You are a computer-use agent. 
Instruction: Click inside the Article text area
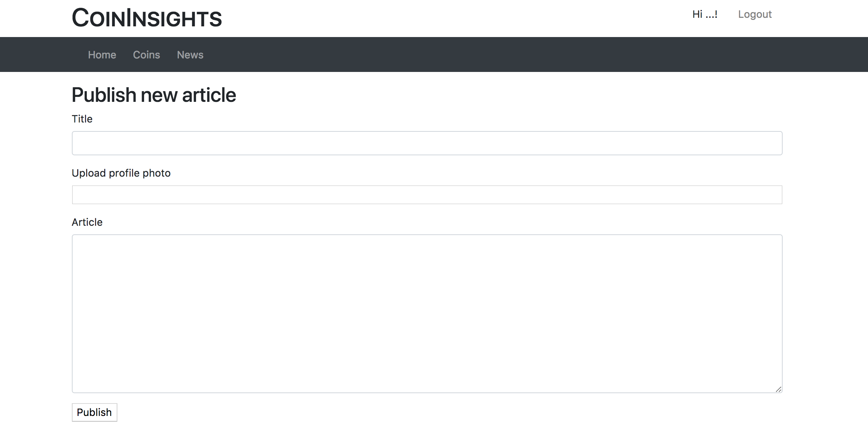point(427,314)
